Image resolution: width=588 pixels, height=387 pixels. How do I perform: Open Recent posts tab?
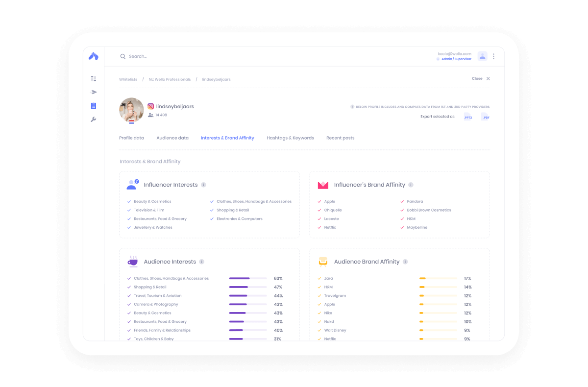(340, 138)
